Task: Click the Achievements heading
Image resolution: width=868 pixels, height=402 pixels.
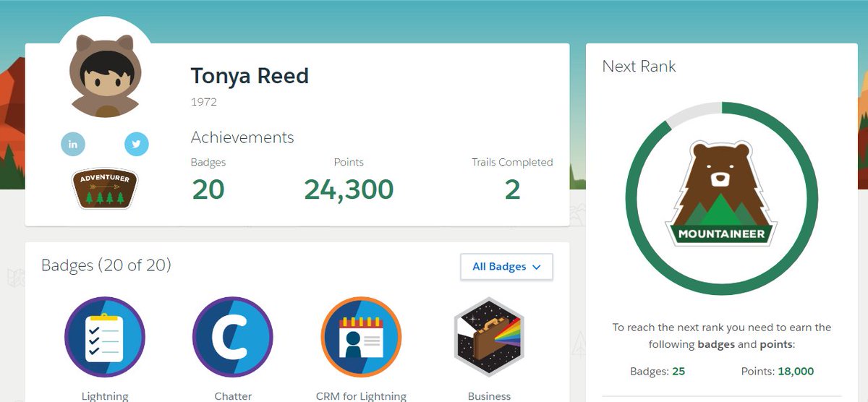Action: tap(242, 137)
